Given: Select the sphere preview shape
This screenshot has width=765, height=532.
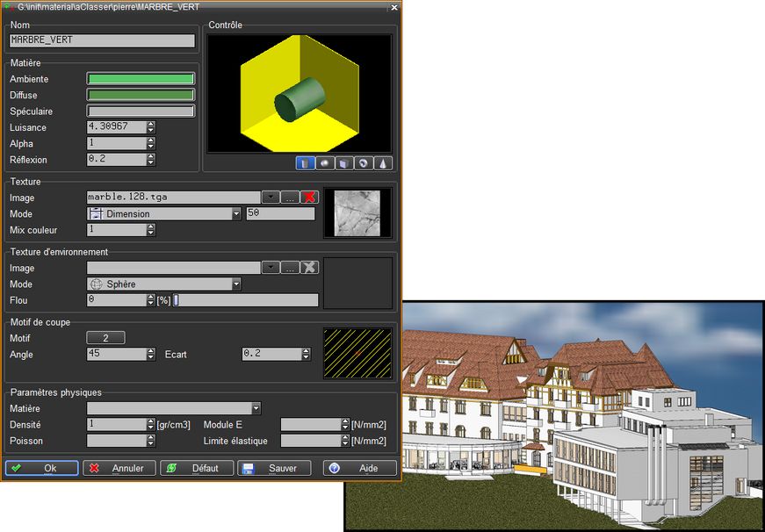Looking at the screenshot, I should [325, 163].
